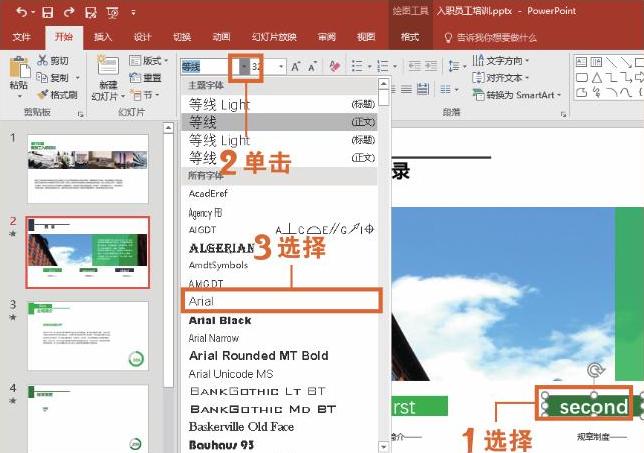Start slideshow from quick access toolbar icon
Viewport: 644px width, 453px height.
click(x=112, y=13)
